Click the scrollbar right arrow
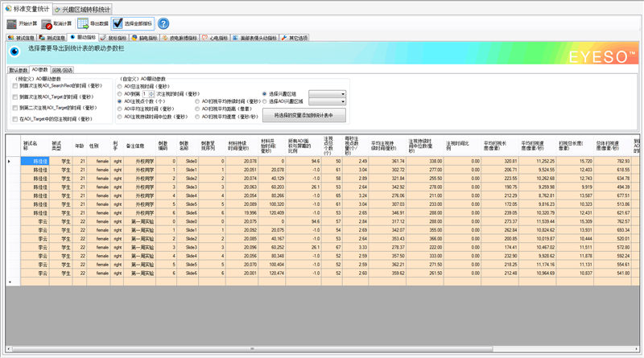 point(636,349)
